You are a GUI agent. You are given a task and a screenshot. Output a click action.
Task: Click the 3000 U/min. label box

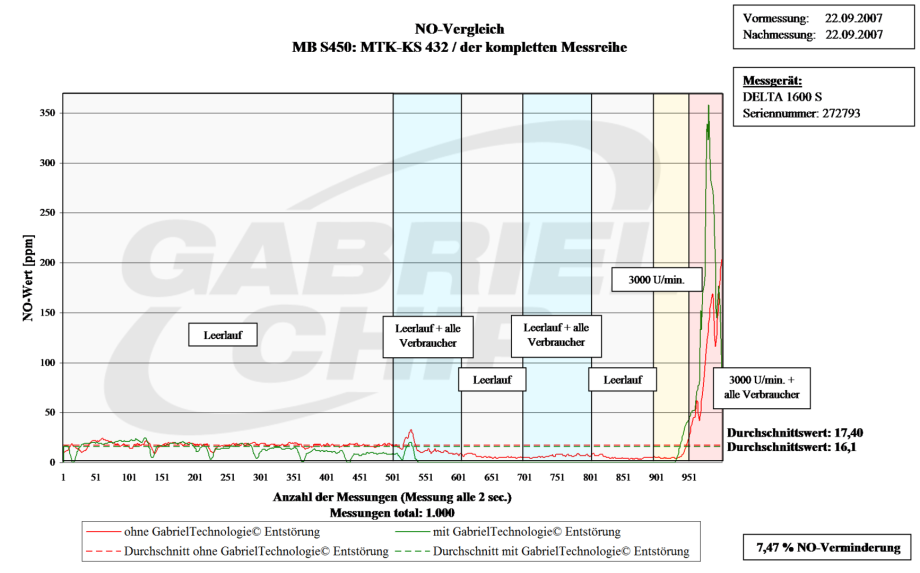coord(657,279)
